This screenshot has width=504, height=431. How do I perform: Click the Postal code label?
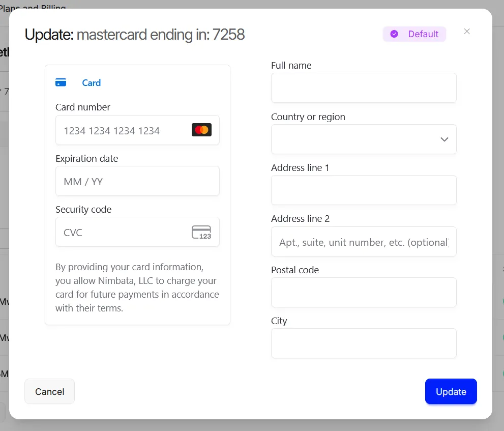295,270
